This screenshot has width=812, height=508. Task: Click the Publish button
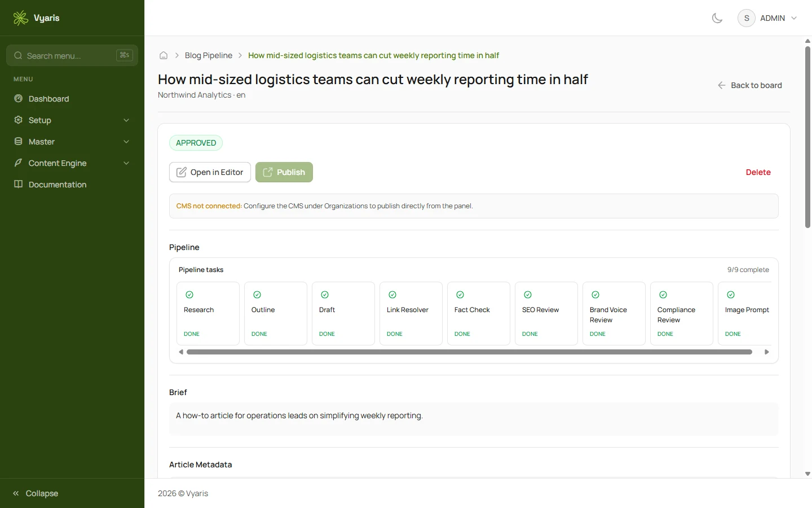pyautogui.click(x=284, y=172)
